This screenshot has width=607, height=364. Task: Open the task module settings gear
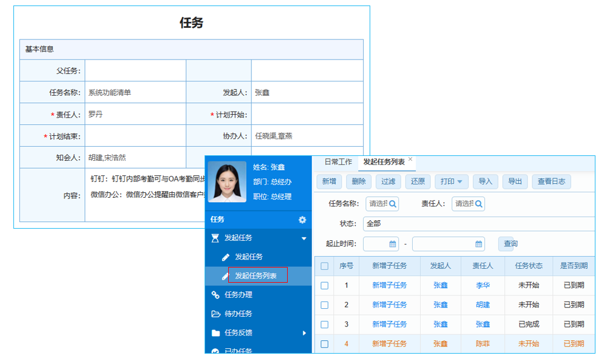click(x=302, y=220)
